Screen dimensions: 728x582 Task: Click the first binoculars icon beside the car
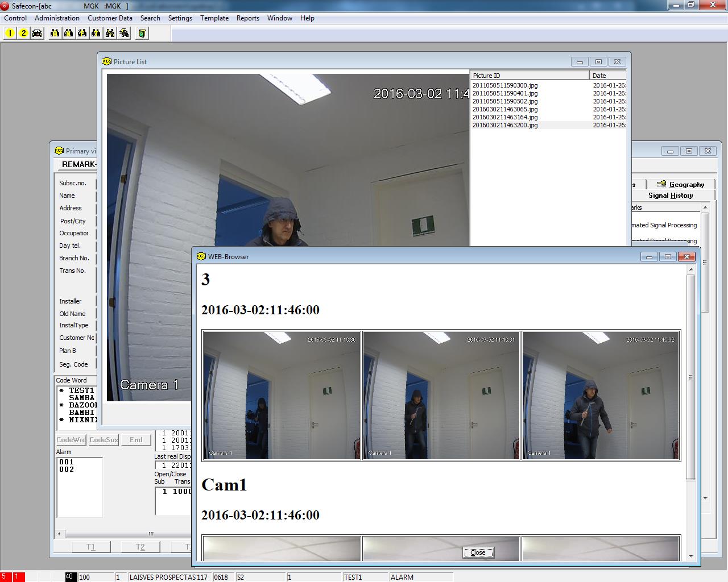[x=55, y=33]
